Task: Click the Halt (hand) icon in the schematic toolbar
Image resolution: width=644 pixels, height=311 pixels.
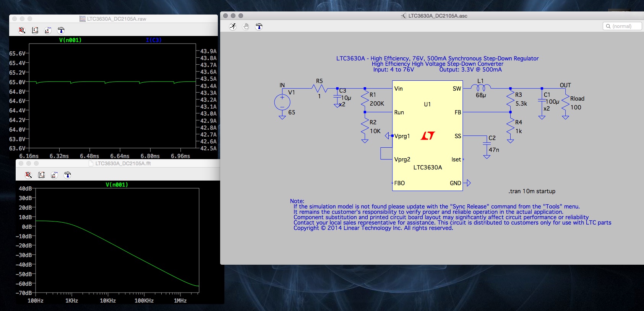Action: pos(246,26)
